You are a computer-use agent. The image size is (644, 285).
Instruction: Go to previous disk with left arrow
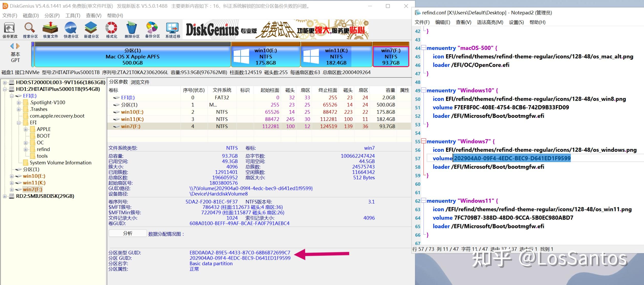point(12,46)
